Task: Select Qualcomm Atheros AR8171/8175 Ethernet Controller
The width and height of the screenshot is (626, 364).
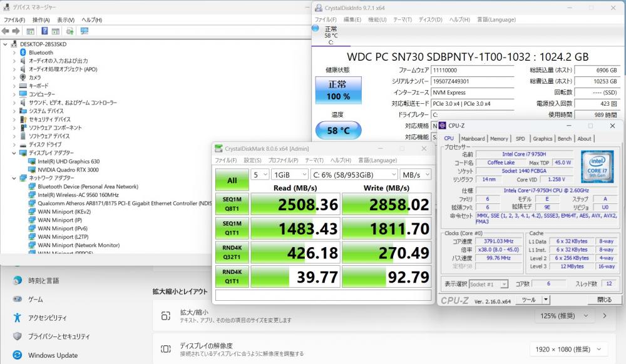Action: click(x=125, y=203)
